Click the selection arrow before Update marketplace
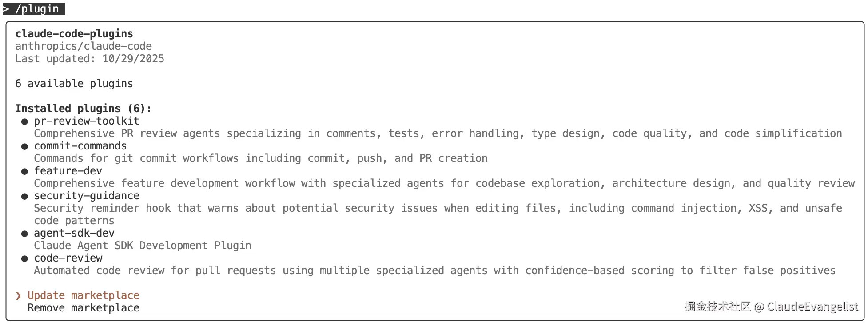Screen dimensions: 868x323 pyautogui.click(x=18, y=295)
